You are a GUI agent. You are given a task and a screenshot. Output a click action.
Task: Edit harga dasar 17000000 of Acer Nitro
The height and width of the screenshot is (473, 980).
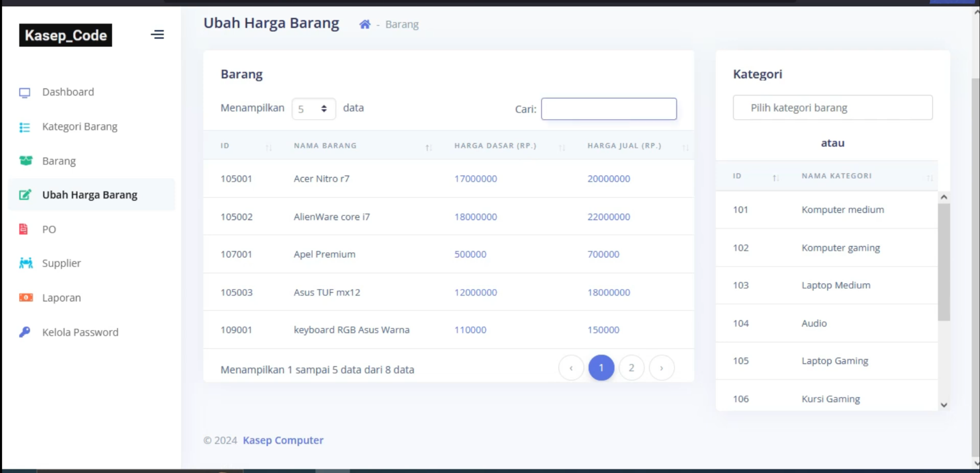[x=475, y=179]
